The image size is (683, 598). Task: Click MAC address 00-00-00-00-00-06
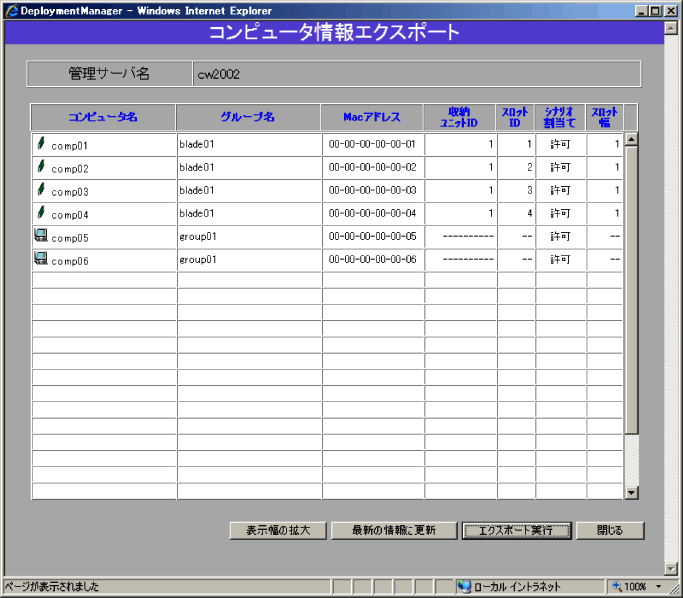pos(372,260)
